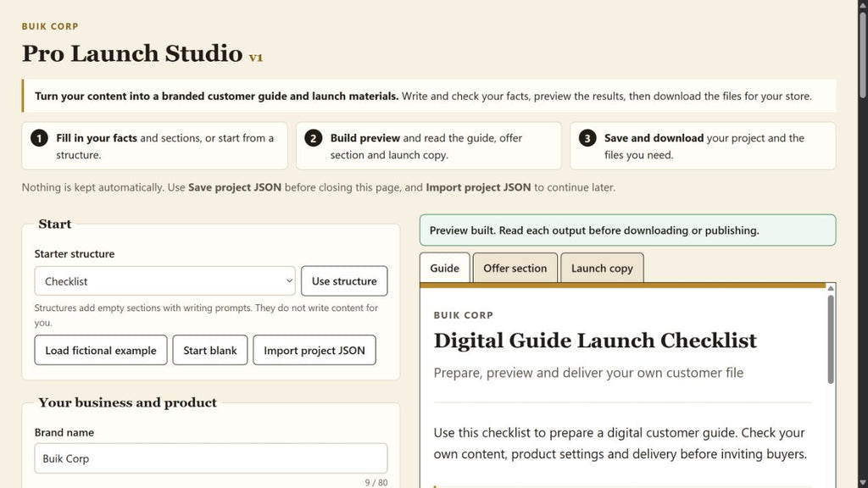The height and width of the screenshot is (488, 868).
Task: Click Import project JSON button
Action: point(314,350)
